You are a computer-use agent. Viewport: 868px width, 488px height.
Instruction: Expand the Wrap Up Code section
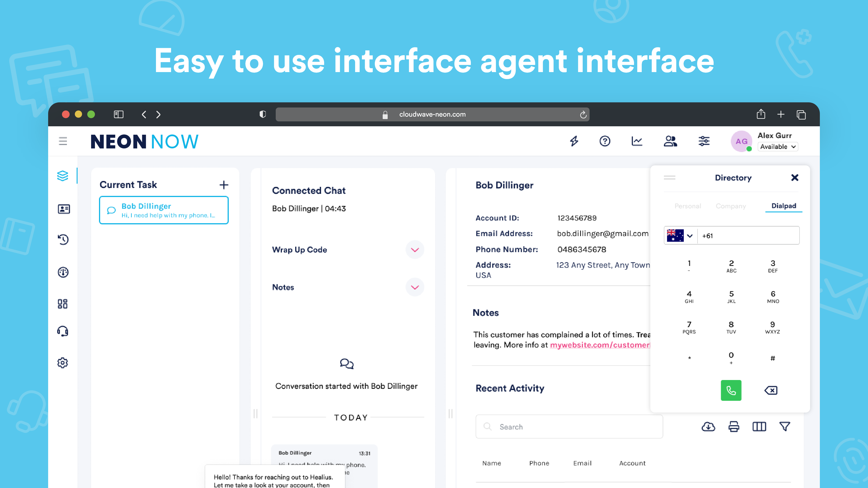415,250
